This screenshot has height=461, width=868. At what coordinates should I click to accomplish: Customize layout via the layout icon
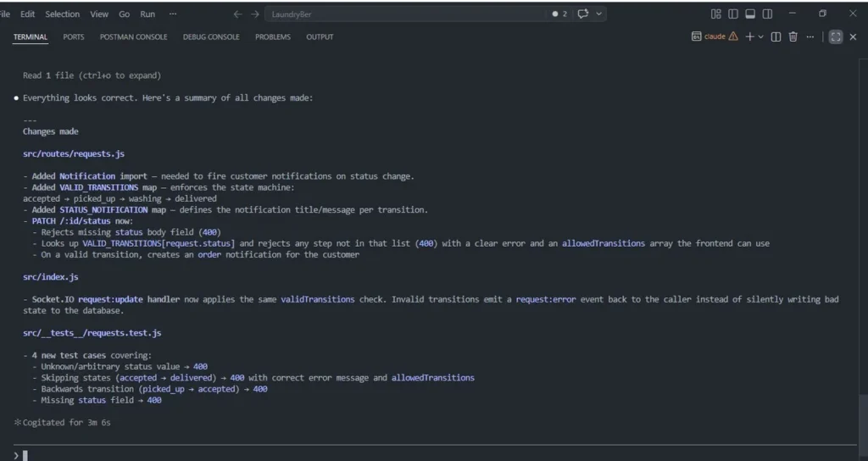tap(715, 14)
